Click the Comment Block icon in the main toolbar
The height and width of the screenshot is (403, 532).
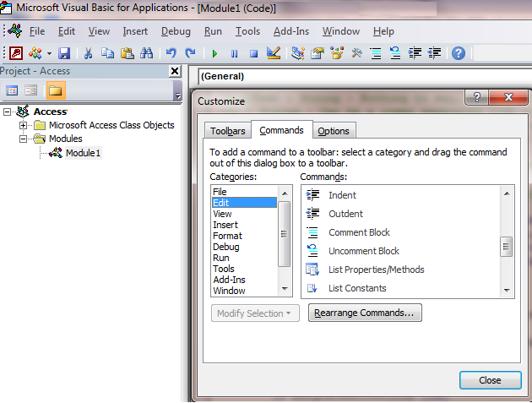tap(376, 53)
